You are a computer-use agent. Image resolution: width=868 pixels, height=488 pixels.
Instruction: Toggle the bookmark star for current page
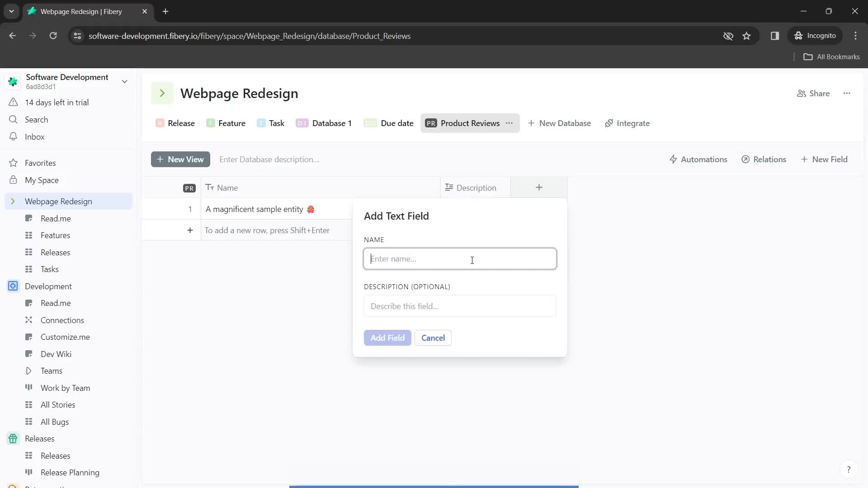[x=746, y=36]
